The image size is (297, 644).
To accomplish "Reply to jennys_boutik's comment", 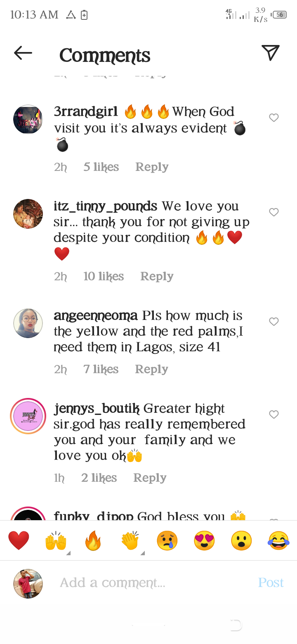I will (150, 478).
